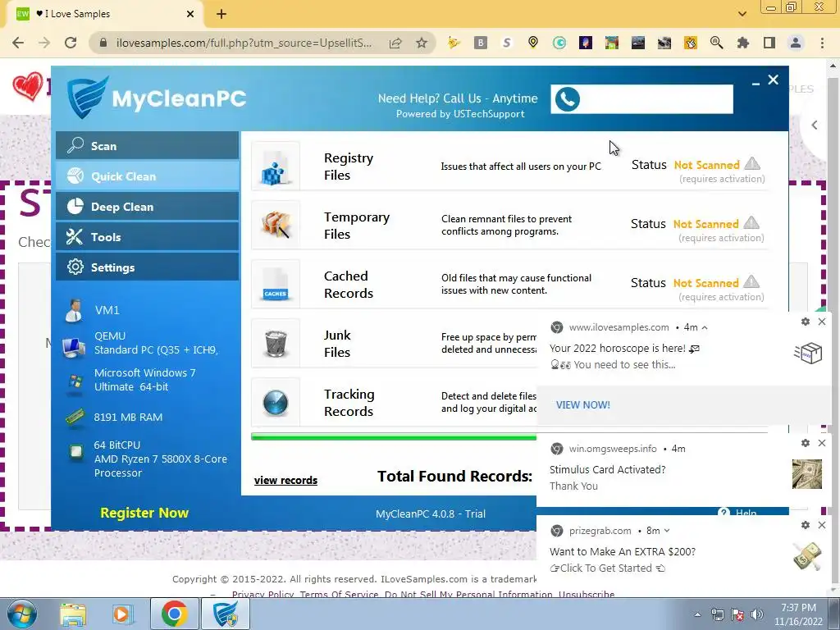Click the Windows 7 logo icon in sidebar

coord(75,381)
